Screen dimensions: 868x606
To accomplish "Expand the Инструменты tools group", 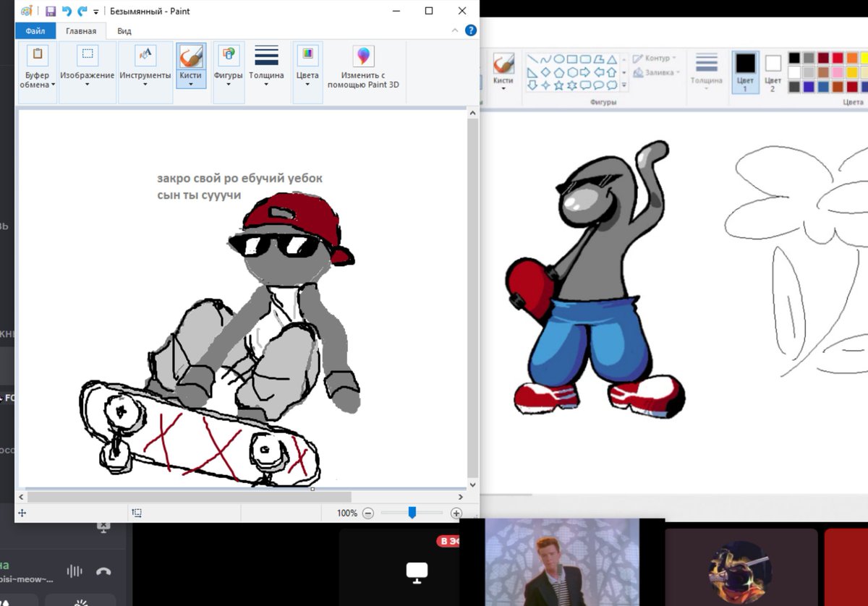I will point(145,72).
